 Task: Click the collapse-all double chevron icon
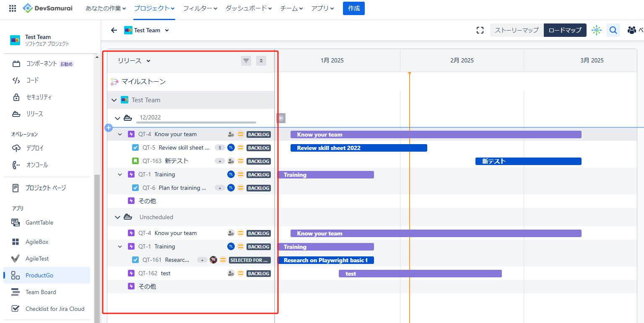click(261, 61)
